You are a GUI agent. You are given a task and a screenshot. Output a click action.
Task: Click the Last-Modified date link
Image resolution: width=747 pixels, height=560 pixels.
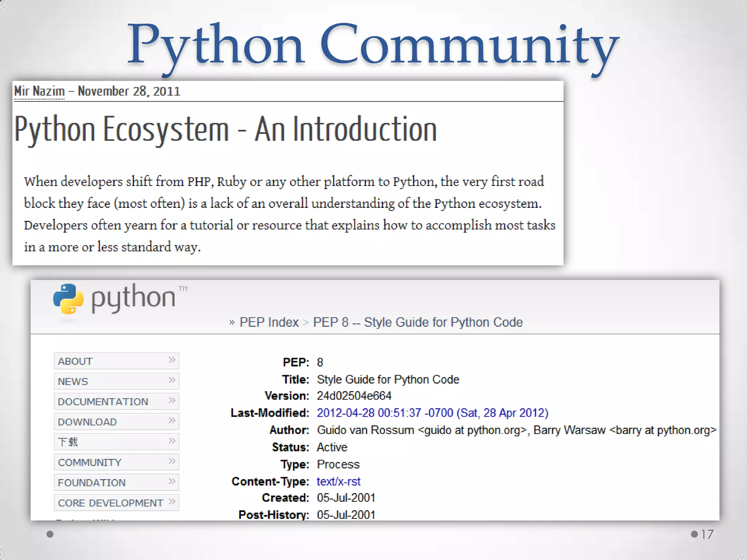432,413
